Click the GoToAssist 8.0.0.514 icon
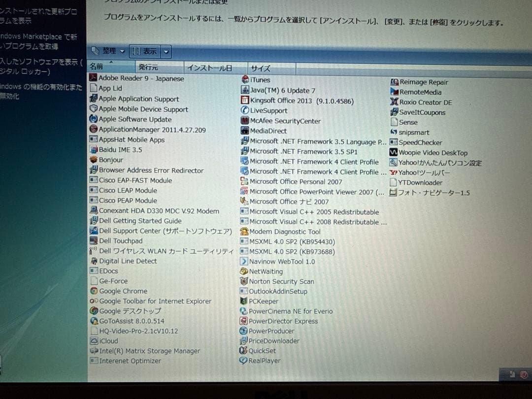This screenshot has height=399, width=532. (x=94, y=321)
